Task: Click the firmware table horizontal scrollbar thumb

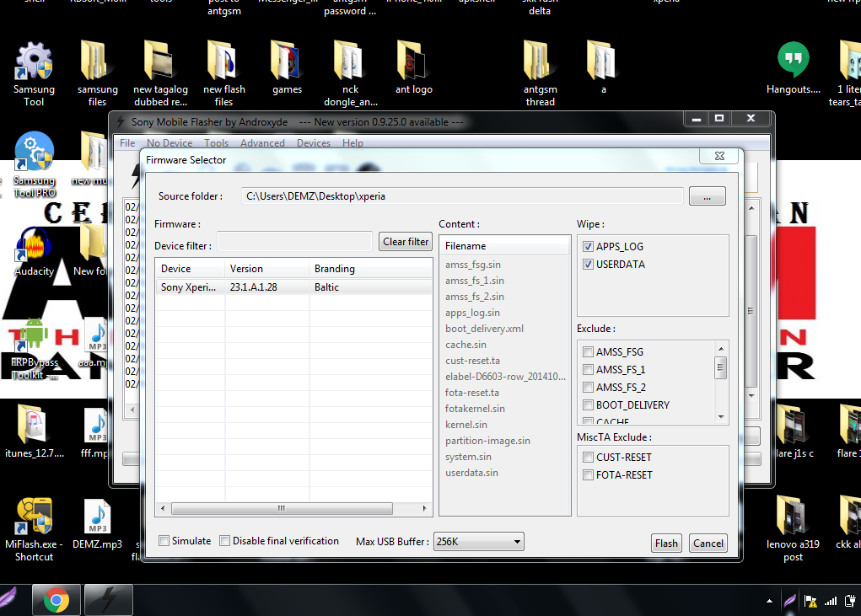Action: point(282,508)
